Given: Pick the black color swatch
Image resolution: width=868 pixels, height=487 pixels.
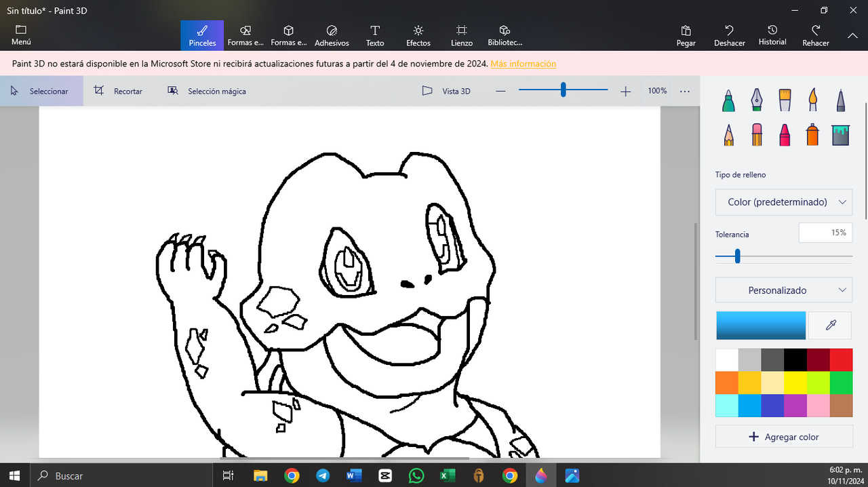Looking at the screenshot, I should (795, 359).
